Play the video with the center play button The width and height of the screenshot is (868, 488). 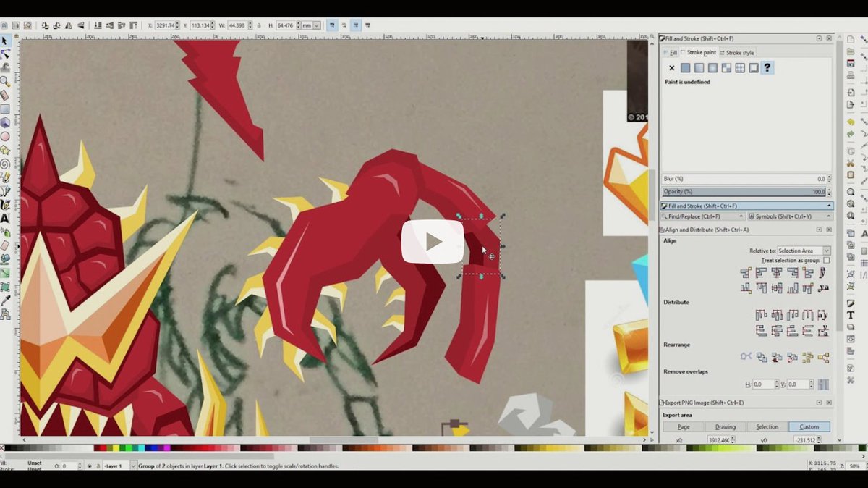tap(433, 241)
